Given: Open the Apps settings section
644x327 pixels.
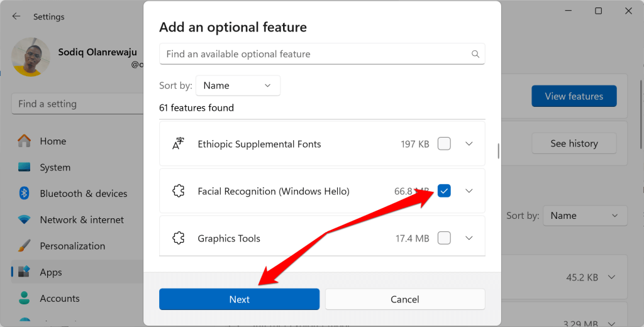Looking at the screenshot, I should [51, 272].
